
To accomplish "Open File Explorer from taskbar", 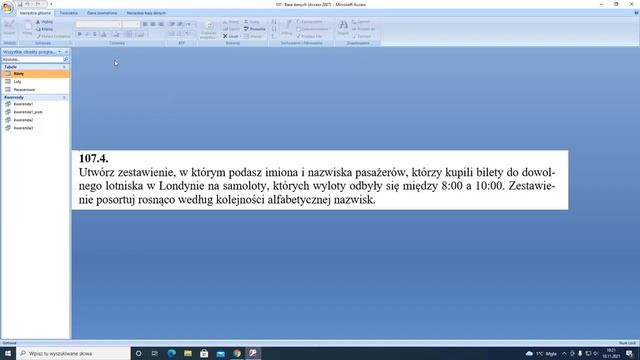I will click(188, 353).
